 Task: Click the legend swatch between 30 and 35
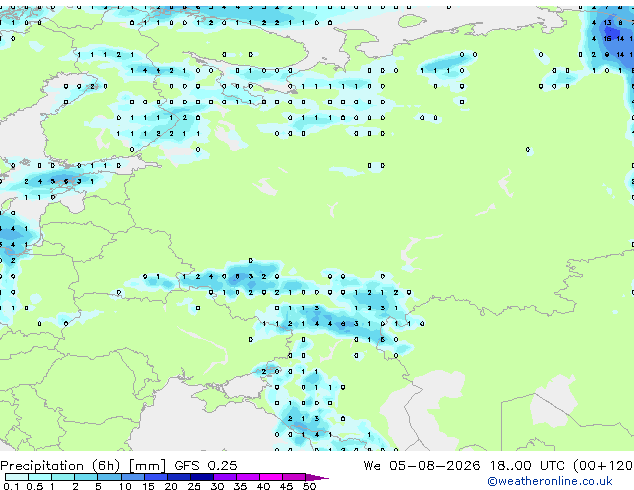click(x=225, y=477)
